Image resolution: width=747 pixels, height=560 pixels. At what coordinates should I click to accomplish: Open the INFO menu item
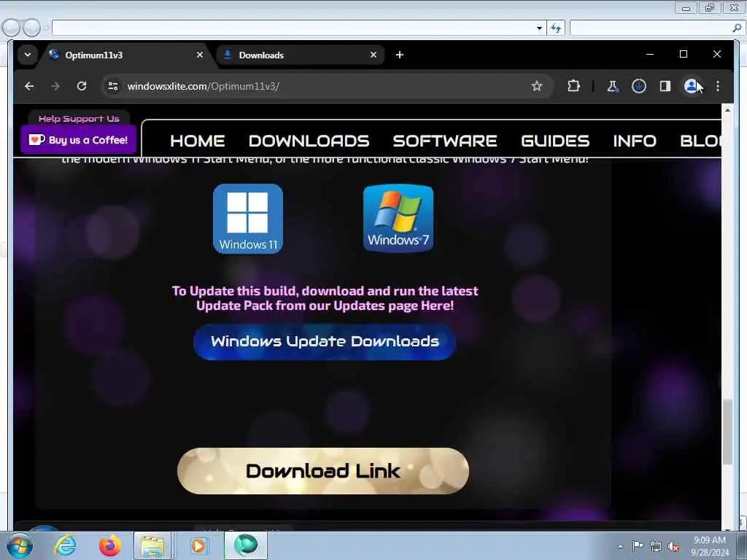coord(635,141)
